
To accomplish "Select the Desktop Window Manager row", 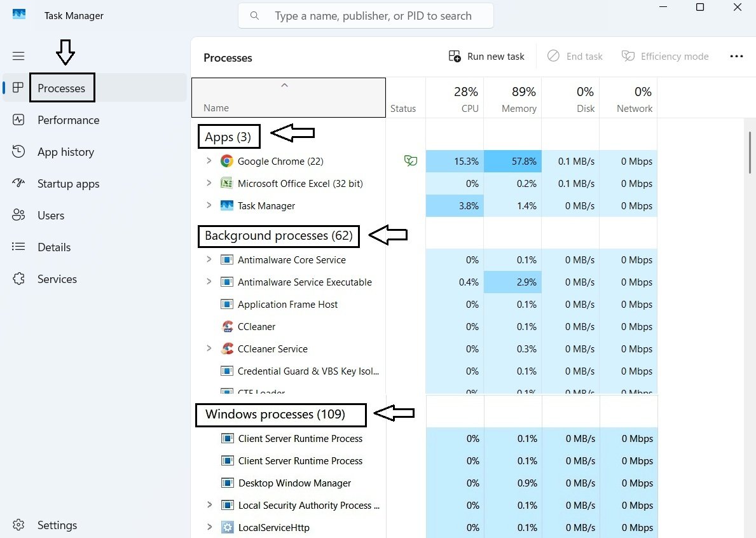I will (x=424, y=483).
